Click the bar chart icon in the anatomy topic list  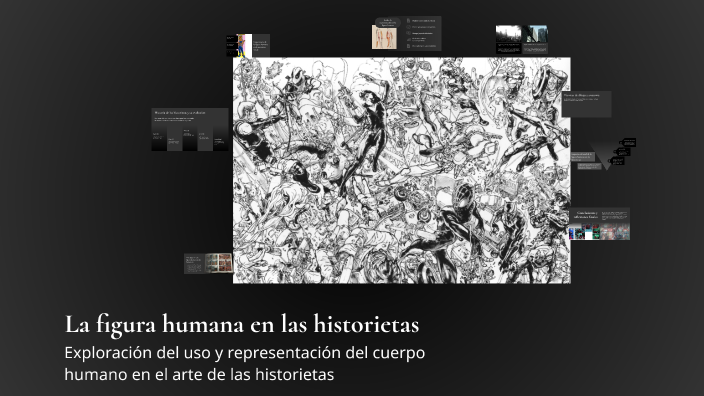[408, 40]
